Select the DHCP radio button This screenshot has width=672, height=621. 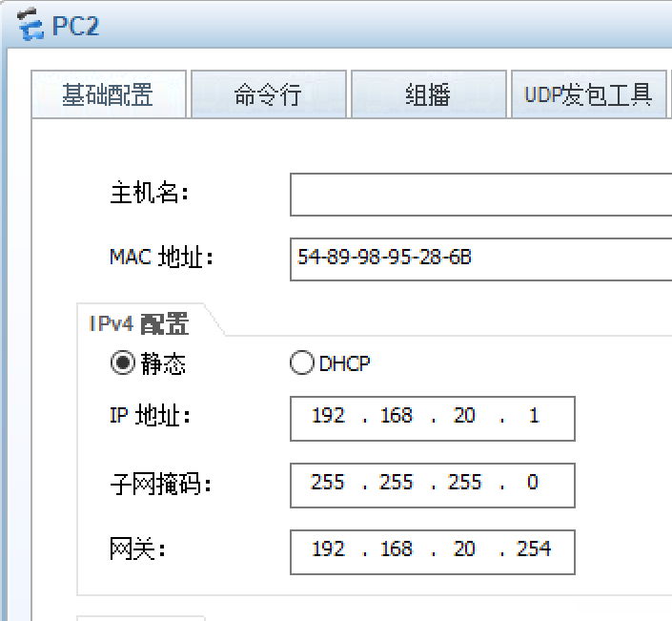coord(302,362)
